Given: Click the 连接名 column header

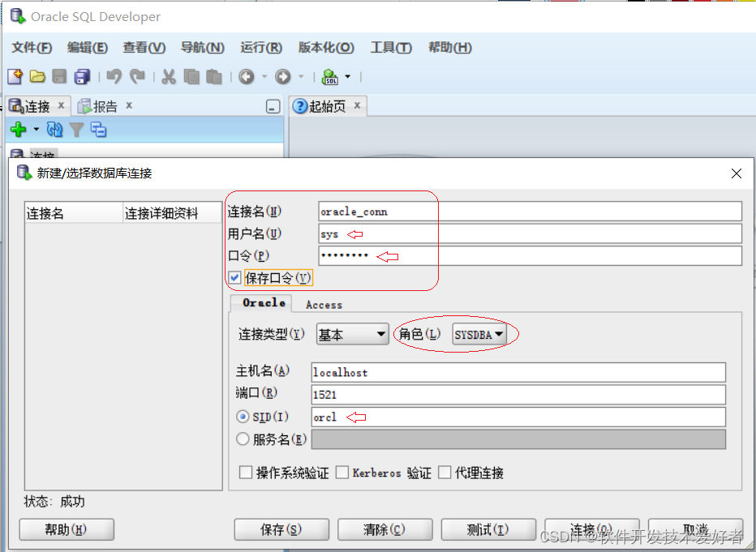Looking at the screenshot, I should (75, 213).
